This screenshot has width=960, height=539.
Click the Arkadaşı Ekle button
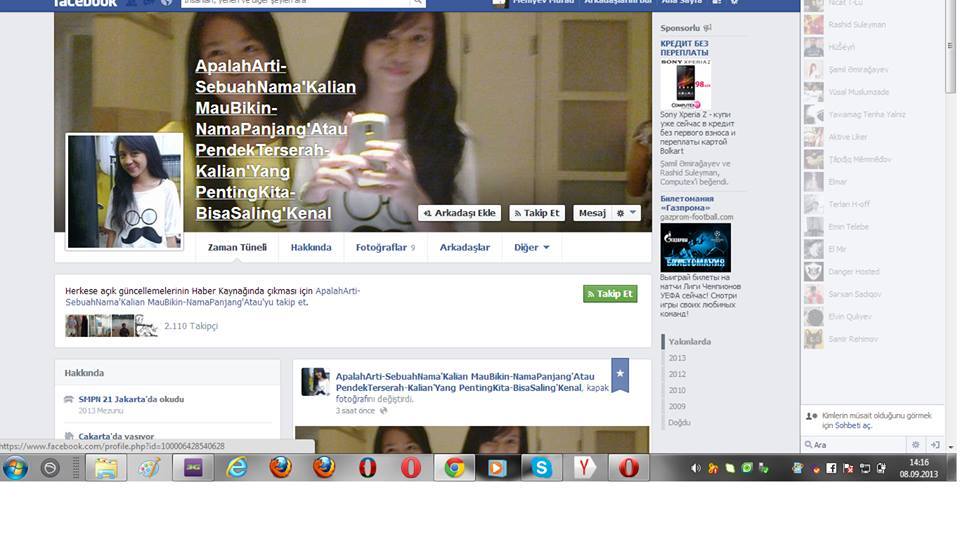click(x=459, y=213)
